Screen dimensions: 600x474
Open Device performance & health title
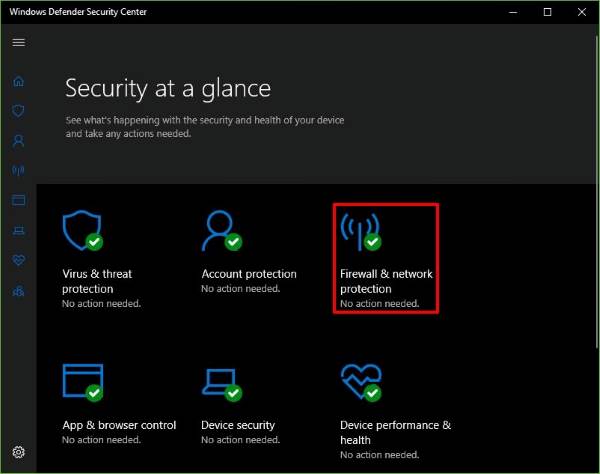click(395, 432)
